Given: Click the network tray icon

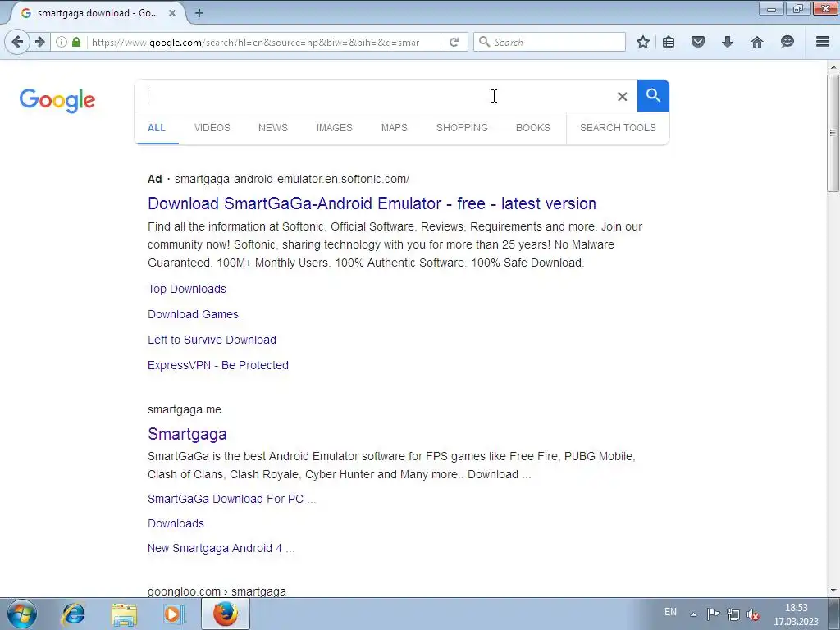Looking at the screenshot, I should pyautogui.click(x=733, y=614).
